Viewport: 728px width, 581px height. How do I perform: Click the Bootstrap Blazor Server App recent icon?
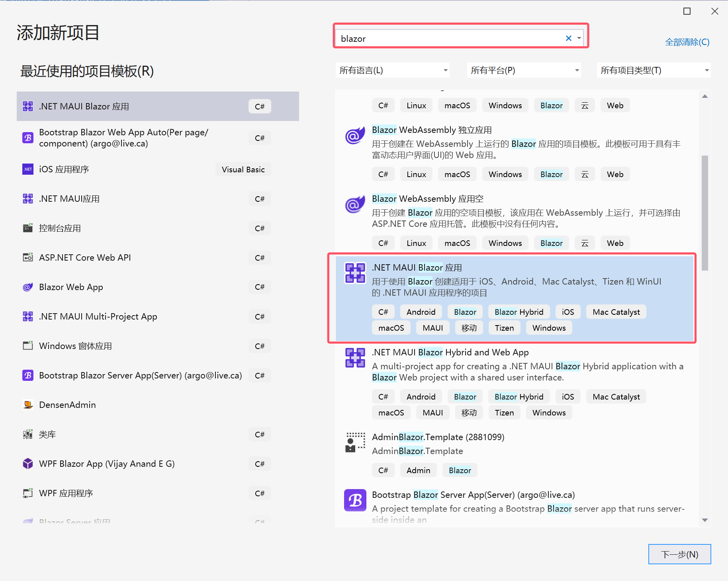point(28,375)
